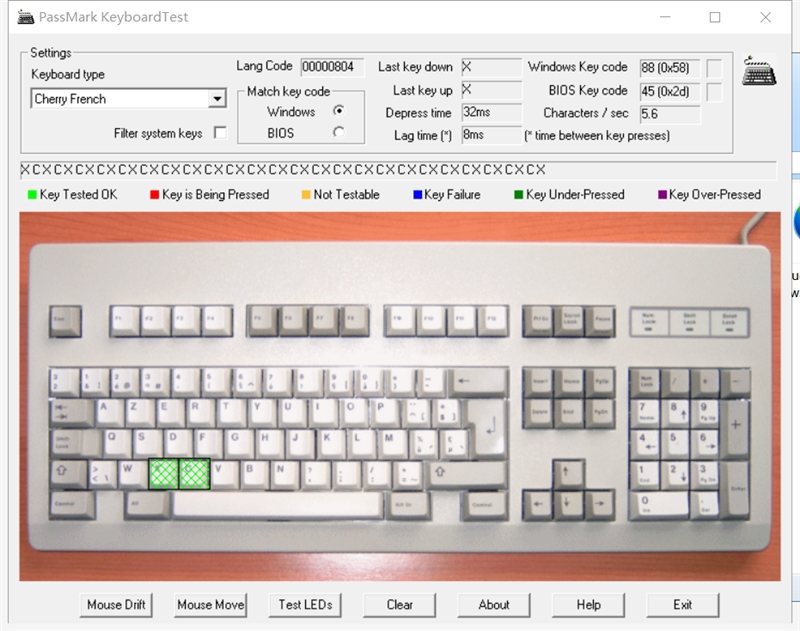Open Help
The image size is (800, 631).
point(588,605)
